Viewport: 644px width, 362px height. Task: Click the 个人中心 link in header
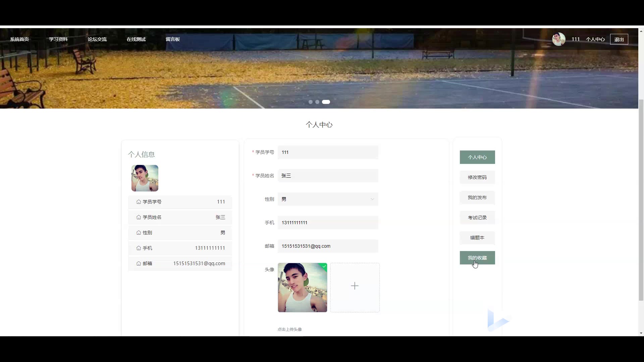(x=595, y=39)
